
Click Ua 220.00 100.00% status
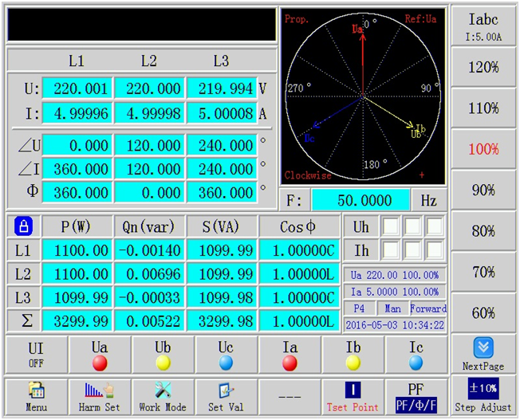point(395,275)
